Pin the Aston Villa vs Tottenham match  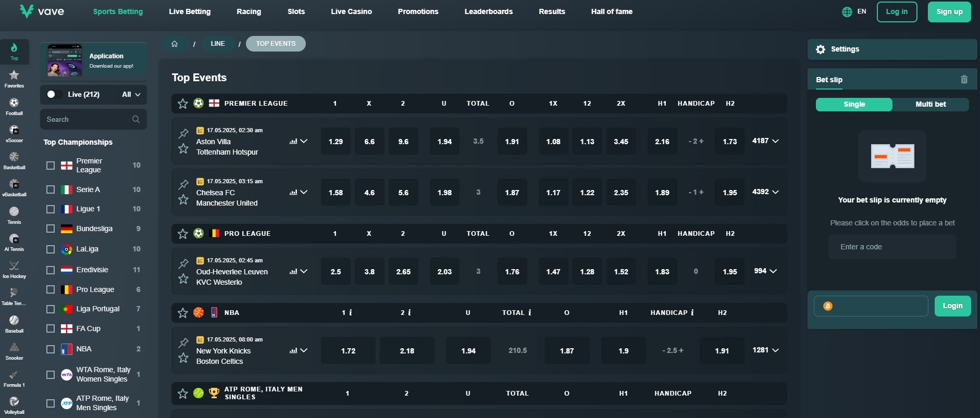click(183, 133)
